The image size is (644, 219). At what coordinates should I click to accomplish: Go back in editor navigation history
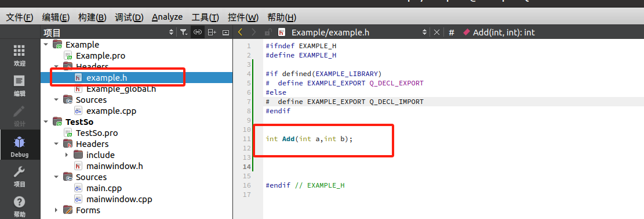240,32
